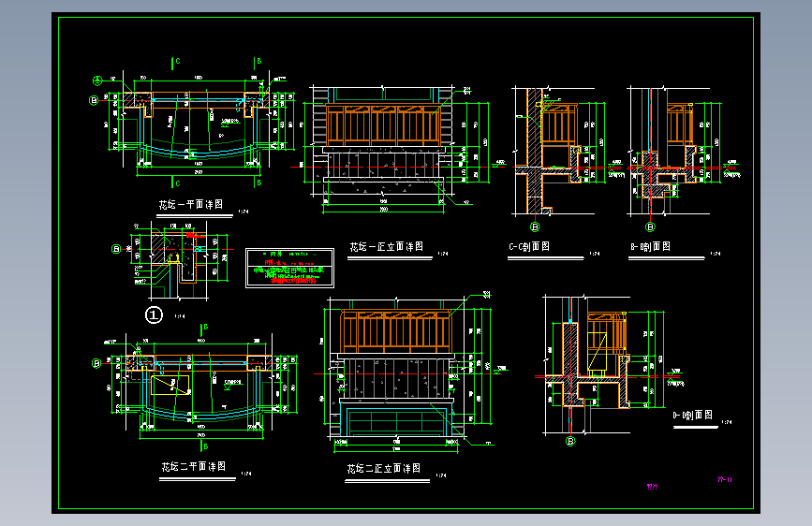Image resolution: width=812 pixels, height=526 pixels.
Task: Select the C-C剖面图 title text
Action: coord(529,247)
